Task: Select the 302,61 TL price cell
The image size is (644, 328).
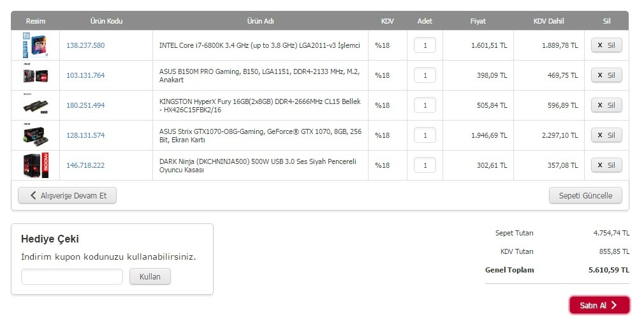Action: pyautogui.click(x=492, y=165)
